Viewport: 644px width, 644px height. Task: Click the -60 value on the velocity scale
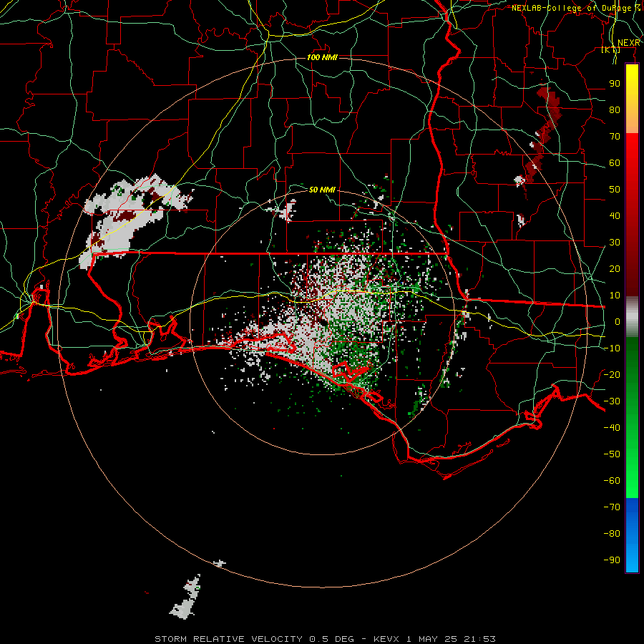tap(612, 481)
